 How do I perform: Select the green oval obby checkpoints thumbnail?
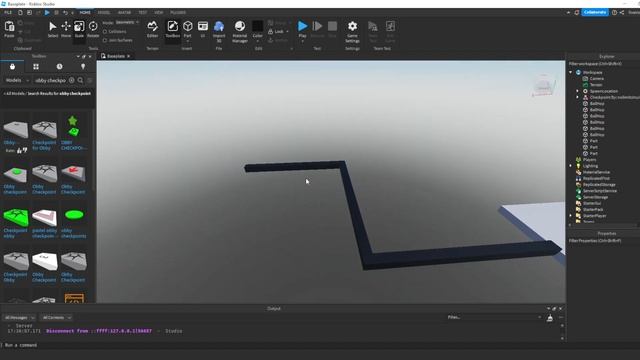[74, 215]
